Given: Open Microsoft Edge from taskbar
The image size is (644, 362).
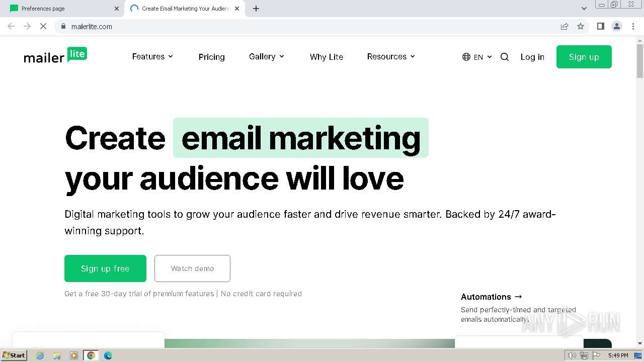Looking at the screenshot, I should click(x=108, y=355).
